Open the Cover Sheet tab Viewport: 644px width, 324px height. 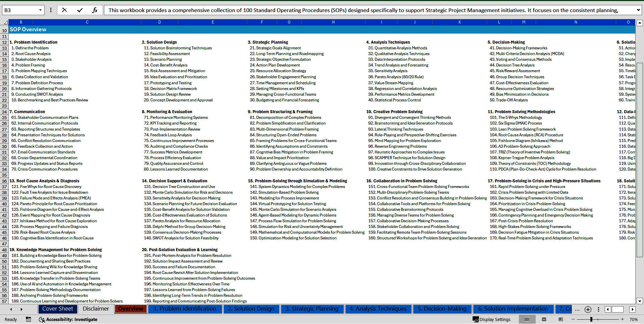click(57, 309)
